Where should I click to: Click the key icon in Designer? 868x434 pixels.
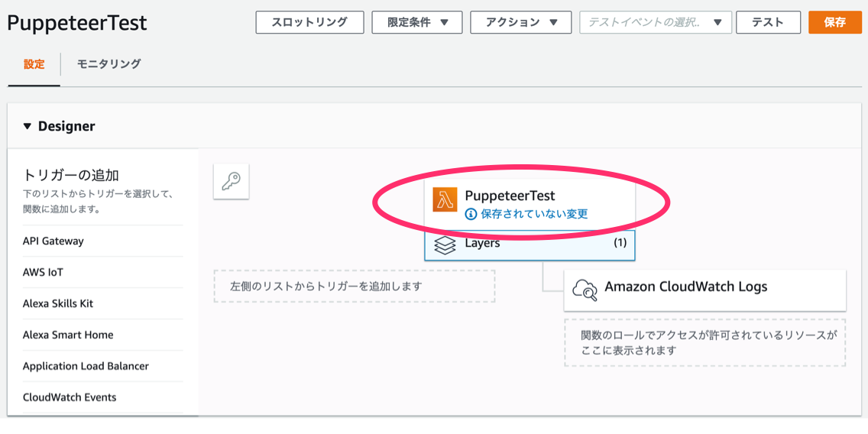pos(231,181)
